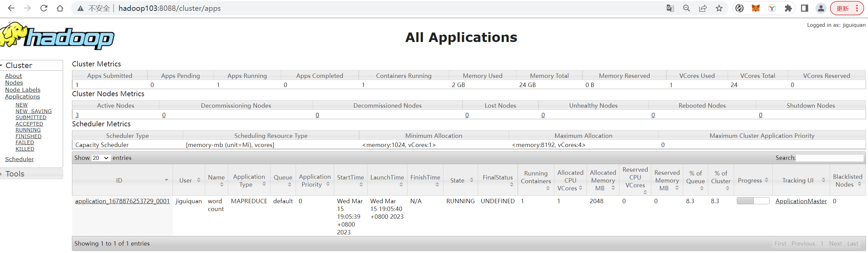
Task: Expand the Tools sidebar section
Action: tap(31, 174)
